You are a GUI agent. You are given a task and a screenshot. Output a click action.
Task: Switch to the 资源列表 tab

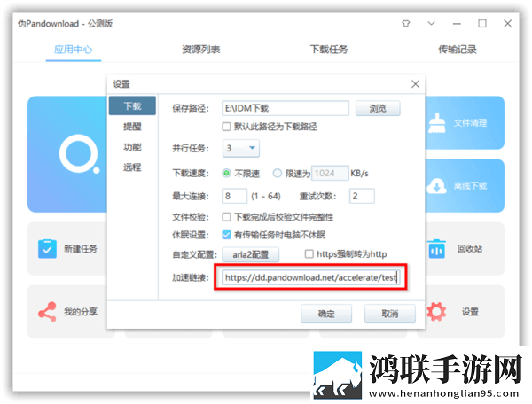click(201, 50)
